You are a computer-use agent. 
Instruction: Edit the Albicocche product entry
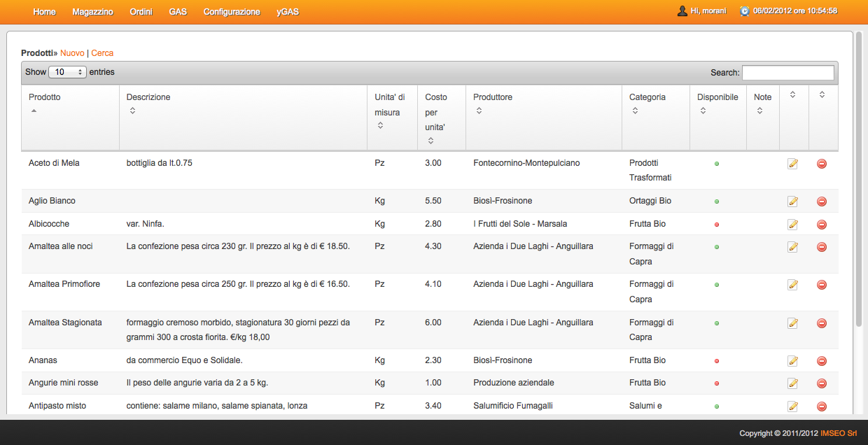tap(792, 225)
